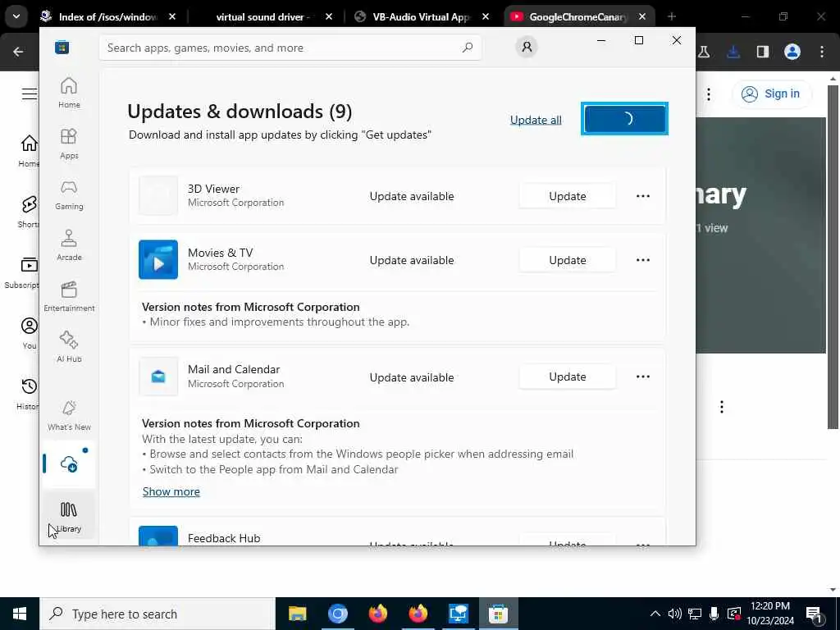Viewport: 840px width, 630px height.
Task: Open Microsoft Store from taskbar
Action: (x=498, y=614)
